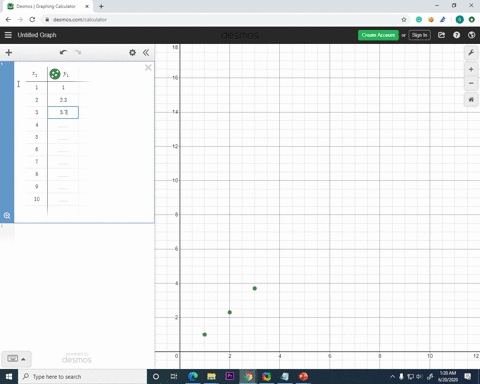Sign In to Desmos
Screen dimensions: 480x384
(x=419, y=35)
